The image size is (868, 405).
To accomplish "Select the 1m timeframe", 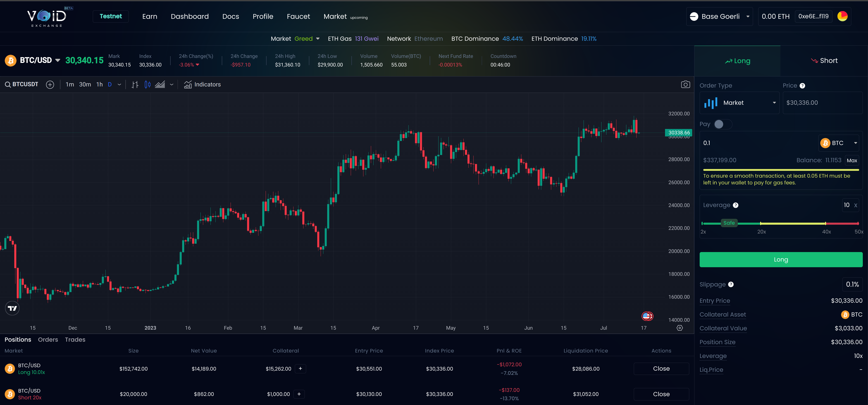I will click(70, 85).
